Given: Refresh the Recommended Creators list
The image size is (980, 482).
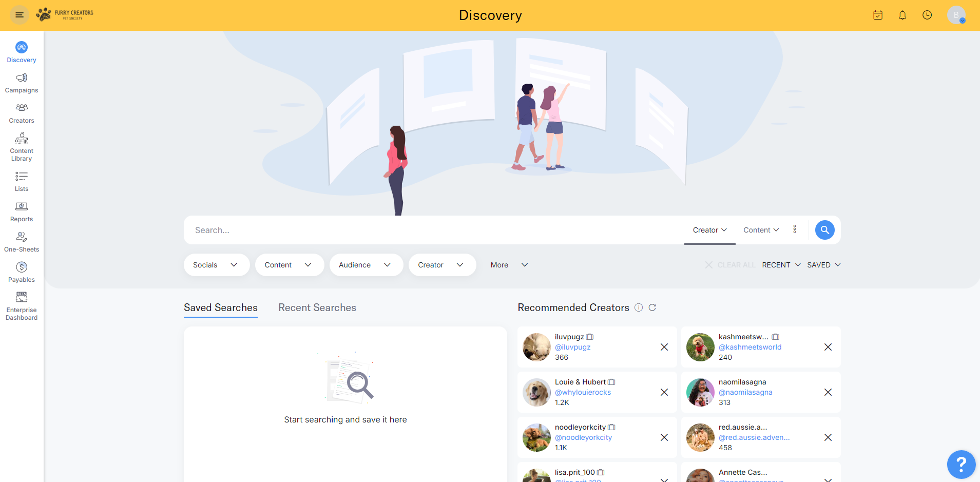Looking at the screenshot, I should click(652, 307).
